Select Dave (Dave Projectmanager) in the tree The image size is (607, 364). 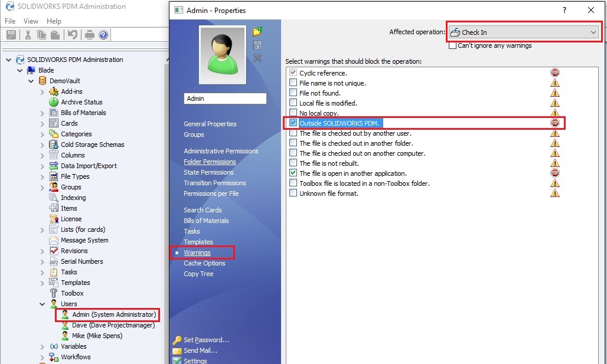pyautogui.click(x=113, y=325)
